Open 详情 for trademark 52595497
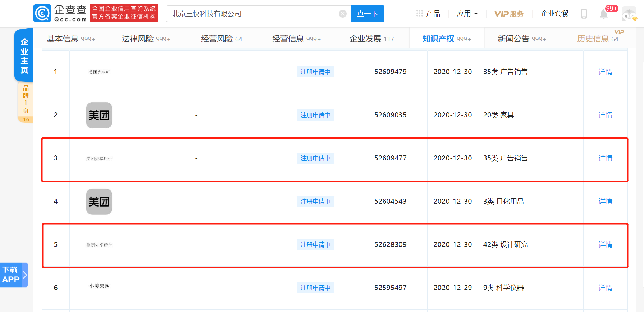The height and width of the screenshot is (312, 644). point(606,288)
